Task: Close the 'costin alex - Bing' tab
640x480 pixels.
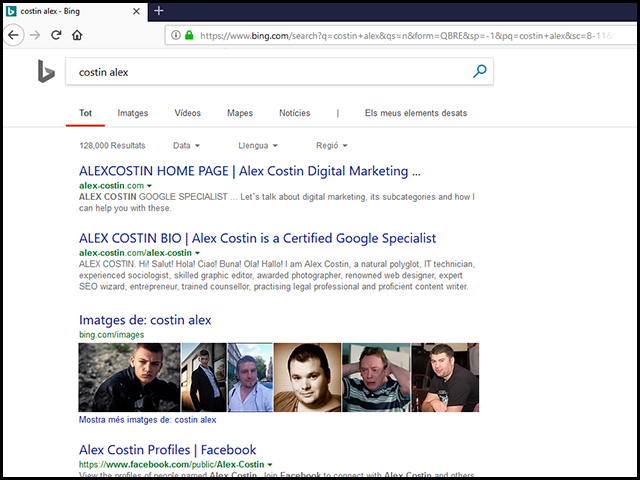Action: (x=136, y=11)
